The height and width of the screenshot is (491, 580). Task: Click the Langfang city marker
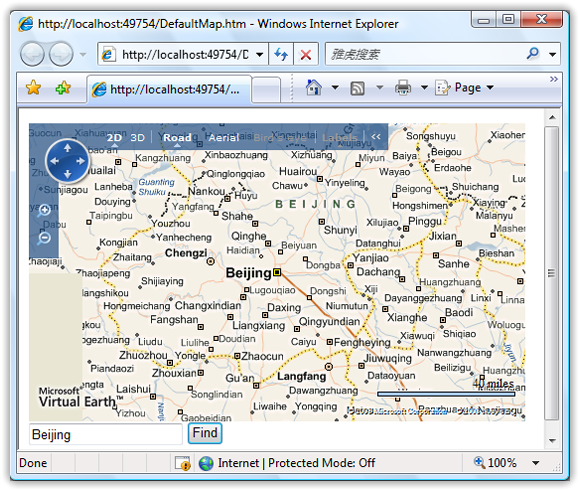coord(328,367)
